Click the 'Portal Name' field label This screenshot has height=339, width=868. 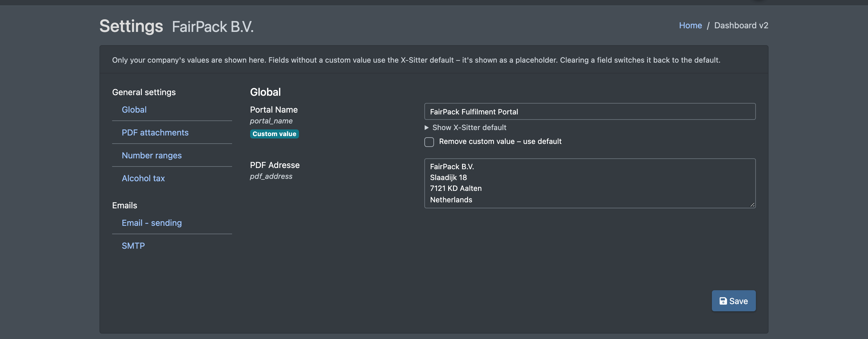coord(274,109)
